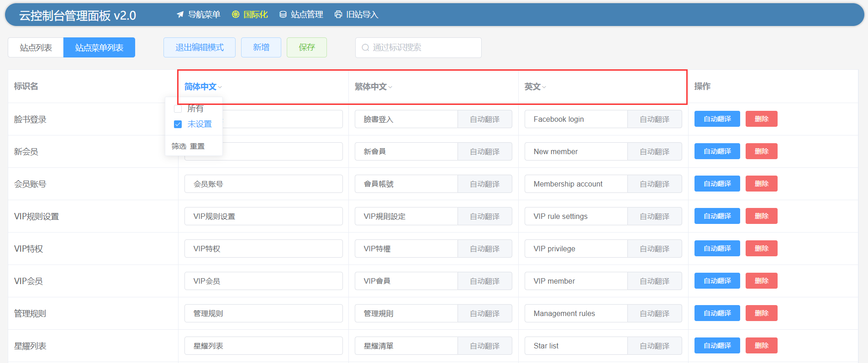This screenshot has width=868, height=363.
Task: Click the globe icon beside 国际化
Action: (236, 15)
